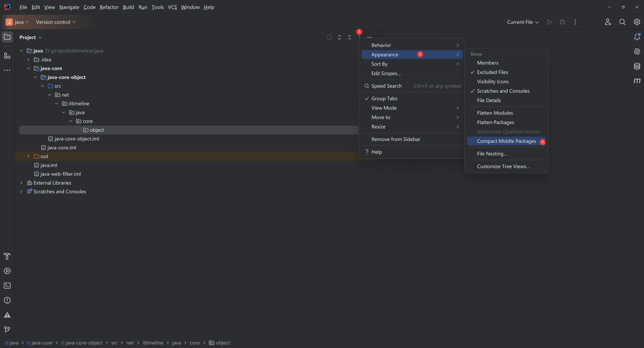Open the Structure tool window icon

point(7,56)
